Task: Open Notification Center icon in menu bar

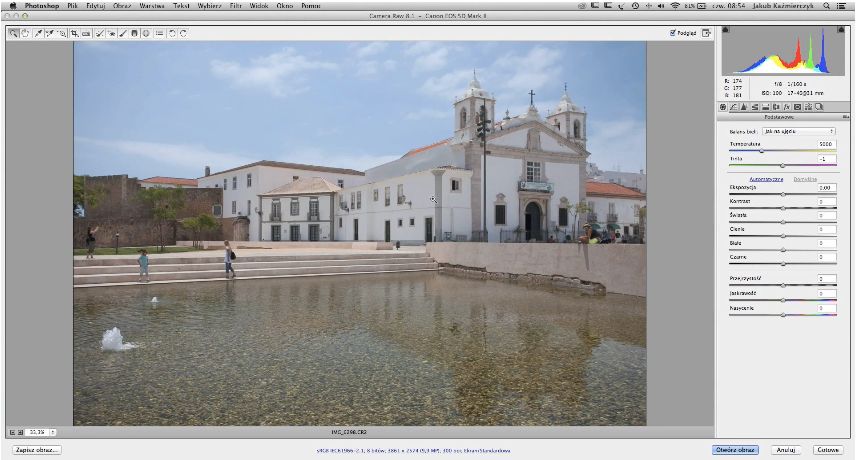Action: click(x=841, y=5)
